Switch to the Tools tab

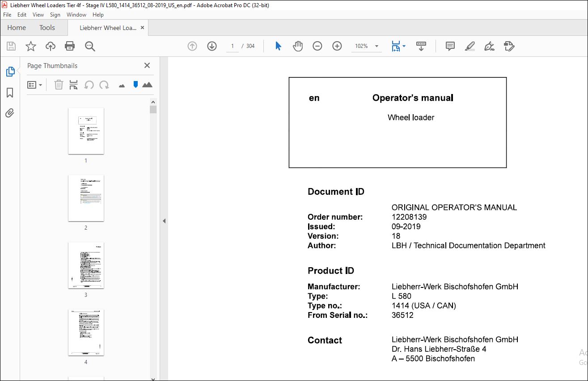(x=47, y=28)
